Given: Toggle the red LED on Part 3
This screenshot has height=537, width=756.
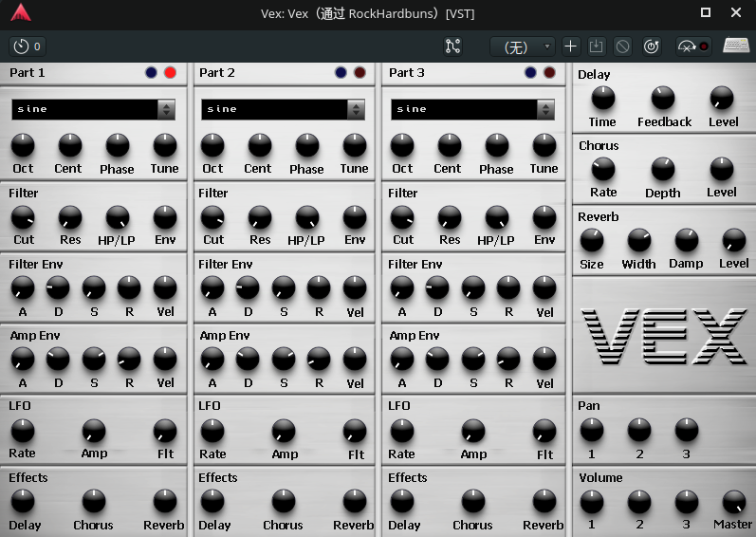Looking at the screenshot, I should coord(549,73).
